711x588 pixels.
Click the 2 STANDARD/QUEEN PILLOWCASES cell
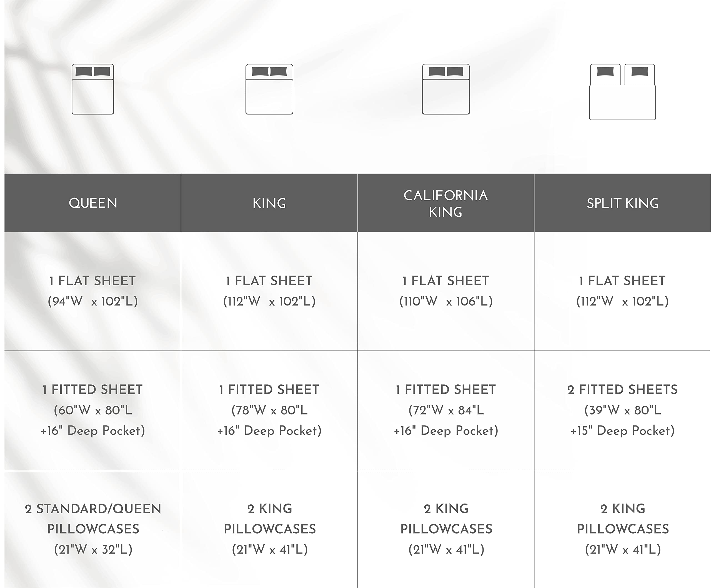click(x=93, y=529)
